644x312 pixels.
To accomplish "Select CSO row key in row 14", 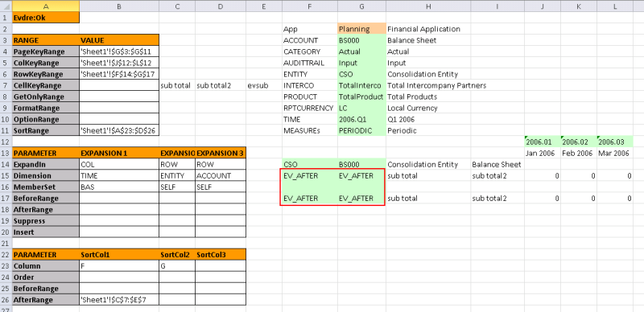I will click(310, 165).
